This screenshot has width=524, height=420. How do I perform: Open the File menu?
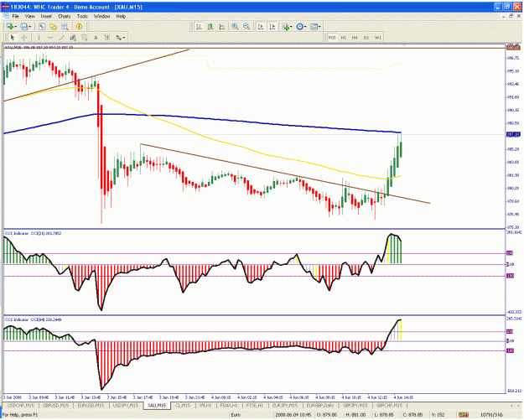[15, 16]
